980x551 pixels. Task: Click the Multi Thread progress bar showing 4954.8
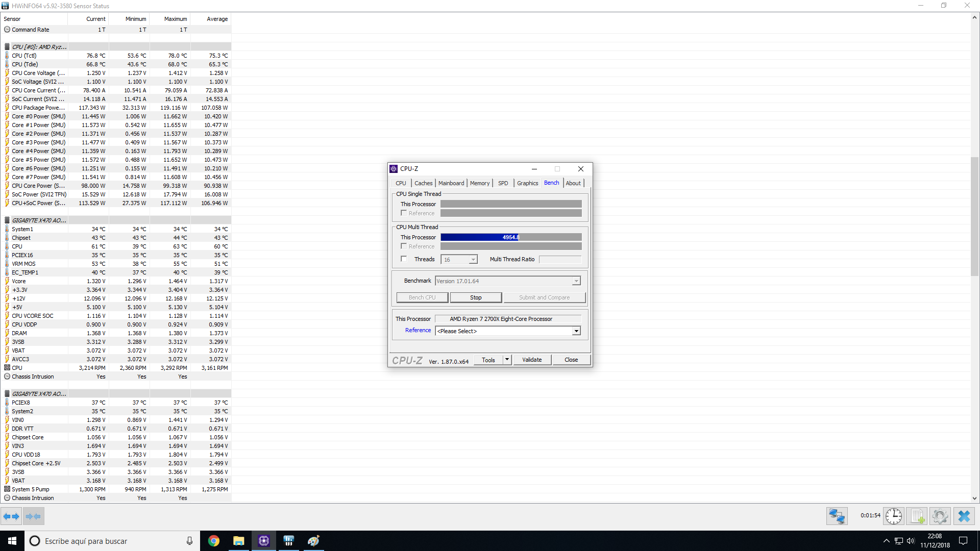coord(511,237)
